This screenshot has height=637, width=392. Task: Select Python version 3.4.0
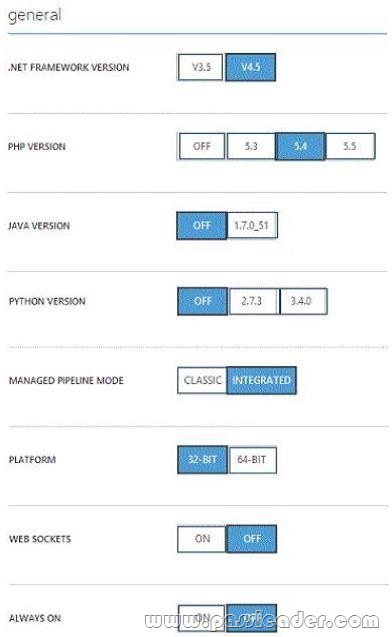[303, 301]
